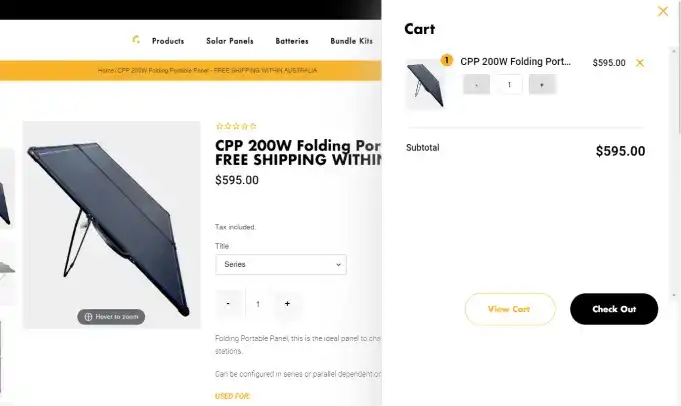Open the Bundle Kits menu
This screenshot has height=406, width=681.
[x=351, y=41]
